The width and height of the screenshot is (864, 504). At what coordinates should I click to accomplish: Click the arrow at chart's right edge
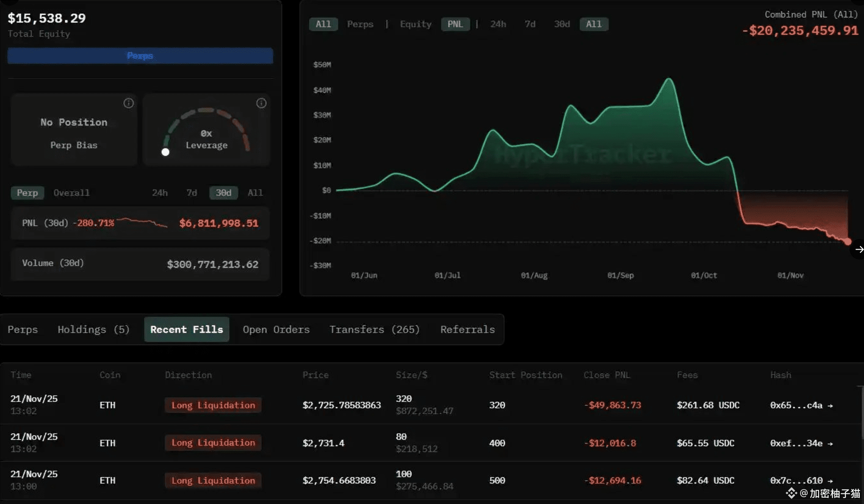point(859,249)
